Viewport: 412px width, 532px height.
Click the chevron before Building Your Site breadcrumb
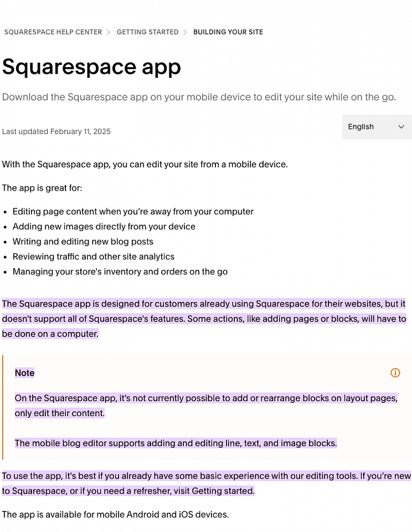point(186,32)
